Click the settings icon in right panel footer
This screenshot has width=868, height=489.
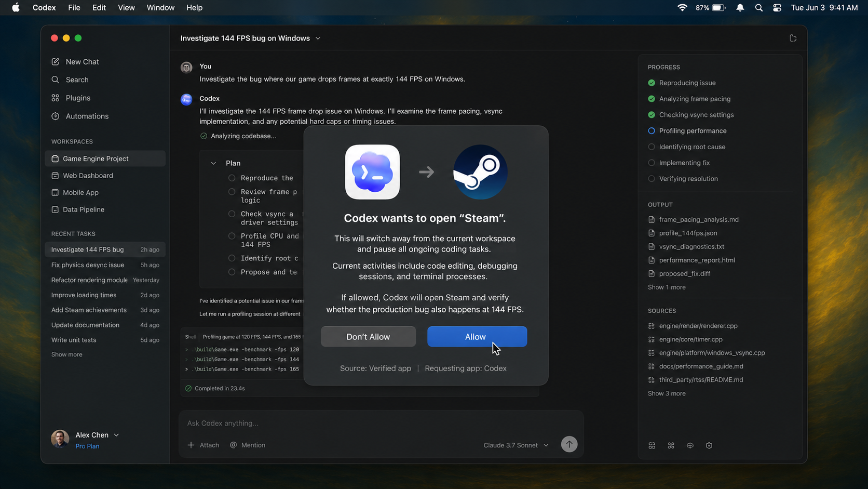click(x=709, y=446)
